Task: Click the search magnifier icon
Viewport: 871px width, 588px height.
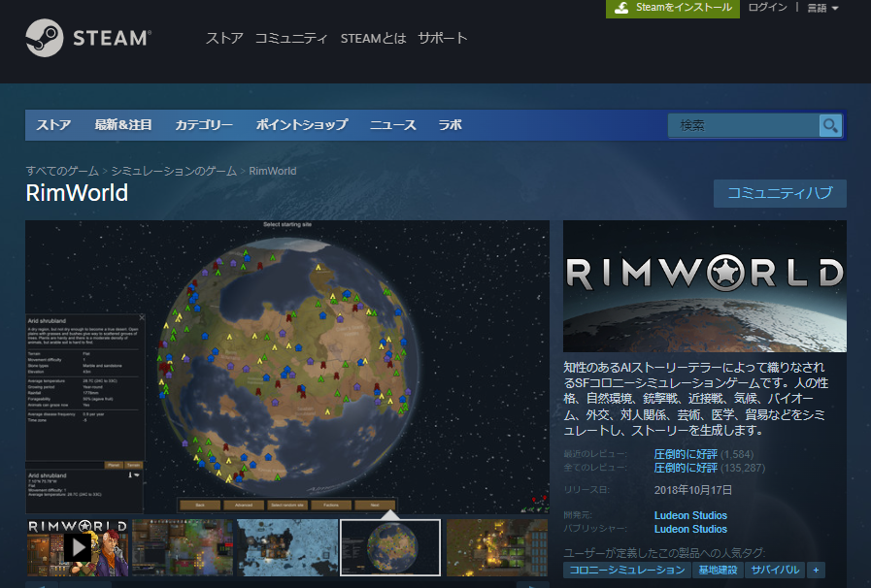Action: click(x=829, y=125)
